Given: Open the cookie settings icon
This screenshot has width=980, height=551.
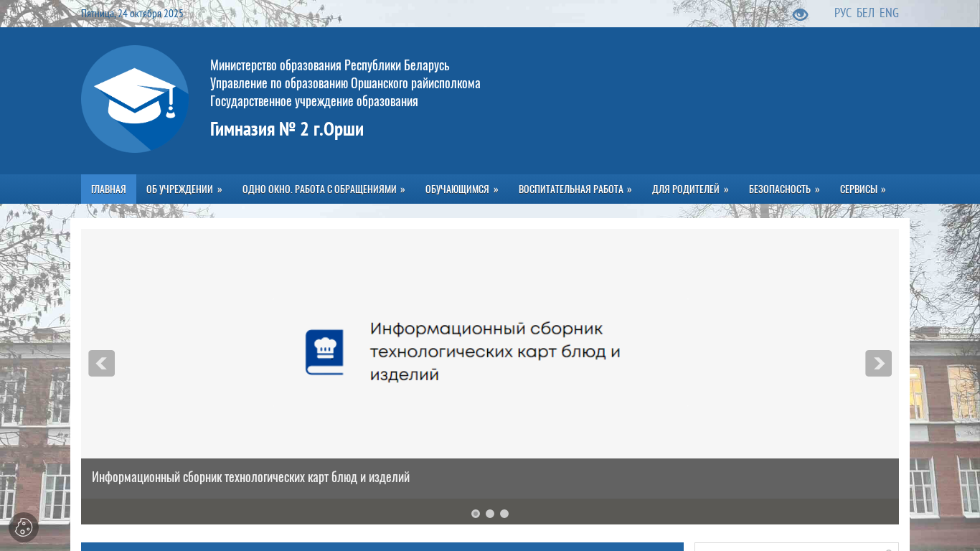Looking at the screenshot, I should coord(24,527).
